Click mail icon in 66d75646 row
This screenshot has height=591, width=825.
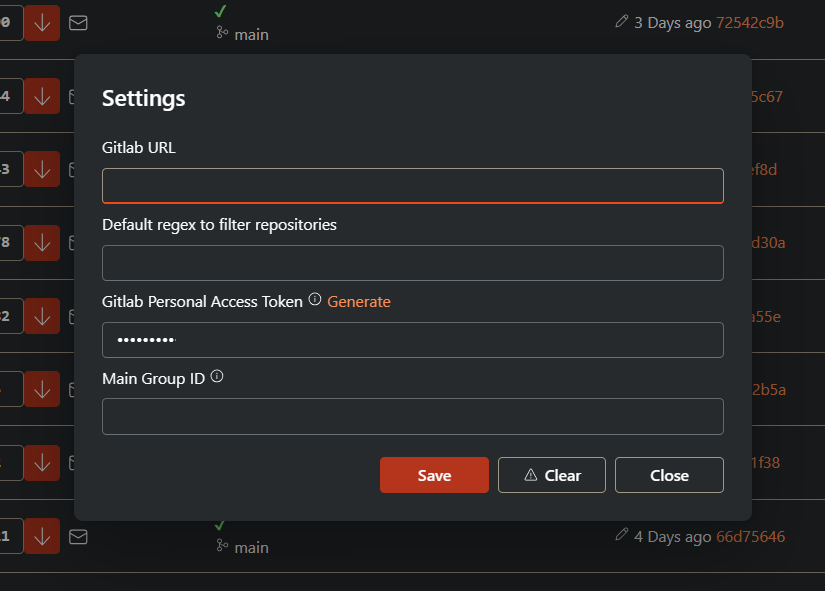(x=78, y=537)
